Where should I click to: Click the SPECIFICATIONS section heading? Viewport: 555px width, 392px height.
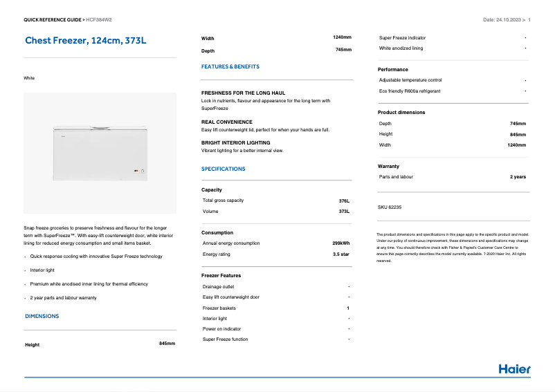click(x=223, y=169)
